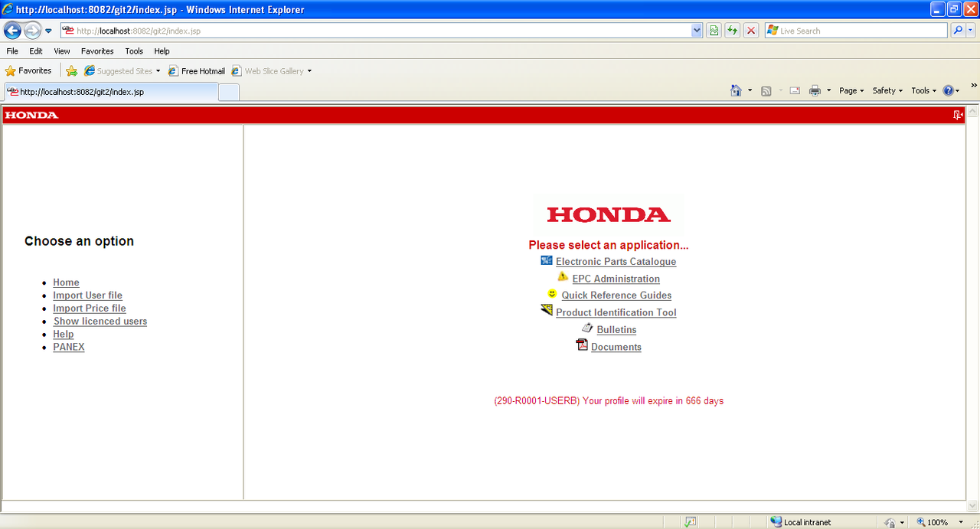Open the View menu
This screenshot has height=529, width=980.
coord(62,51)
